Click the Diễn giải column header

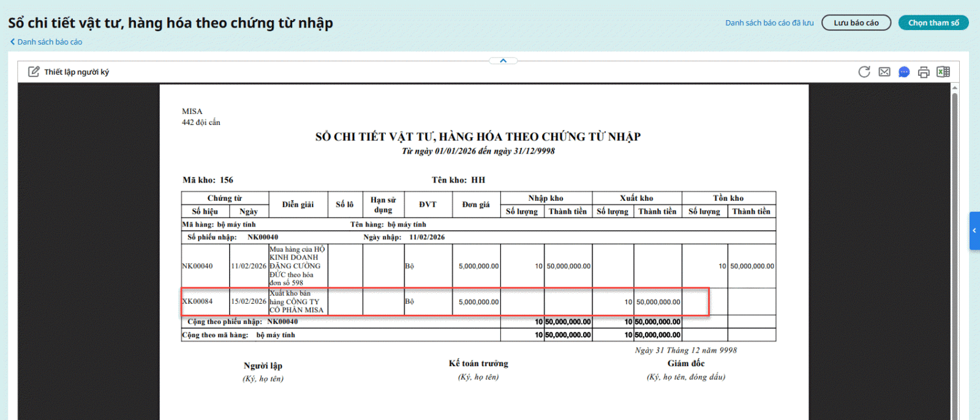pos(298,204)
